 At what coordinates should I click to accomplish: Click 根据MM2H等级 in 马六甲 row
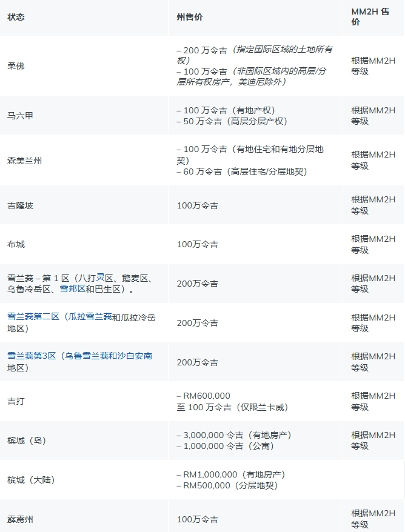(373, 116)
